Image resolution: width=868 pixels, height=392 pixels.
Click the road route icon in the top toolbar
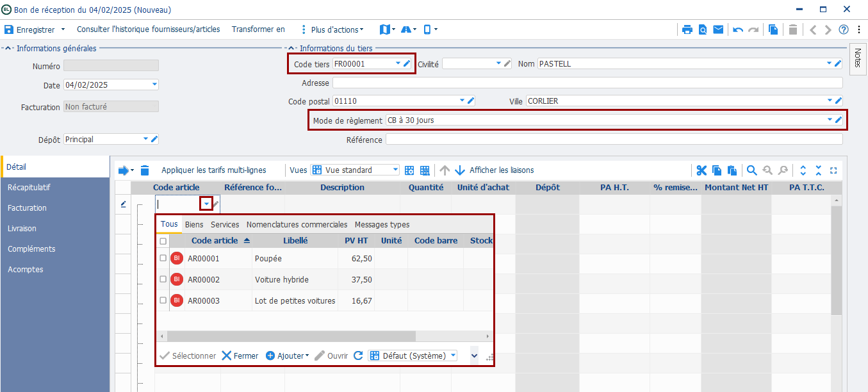coord(406,29)
